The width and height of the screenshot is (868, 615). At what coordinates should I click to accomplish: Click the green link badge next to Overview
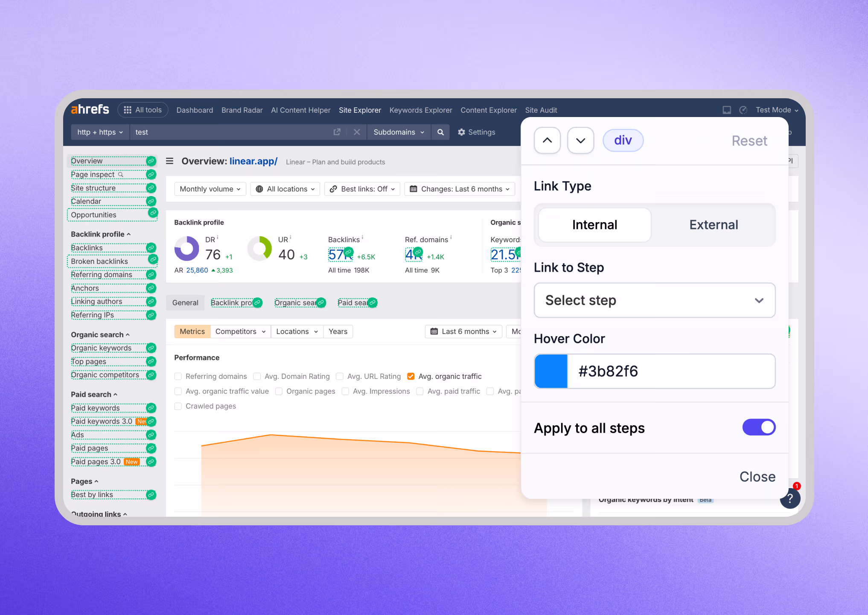point(151,161)
